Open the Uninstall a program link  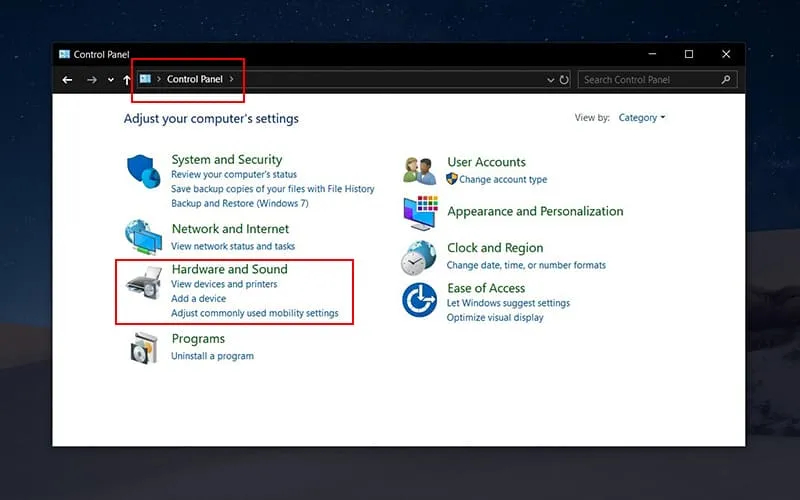pyautogui.click(x=212, y=356)
